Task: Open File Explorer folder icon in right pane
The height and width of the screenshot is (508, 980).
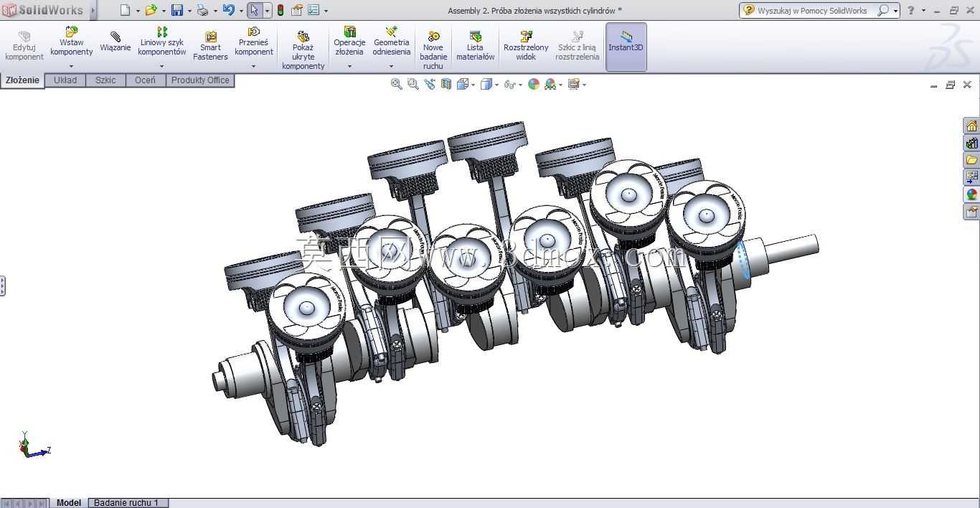Action: pyautogui.click(x=971, y=160)
